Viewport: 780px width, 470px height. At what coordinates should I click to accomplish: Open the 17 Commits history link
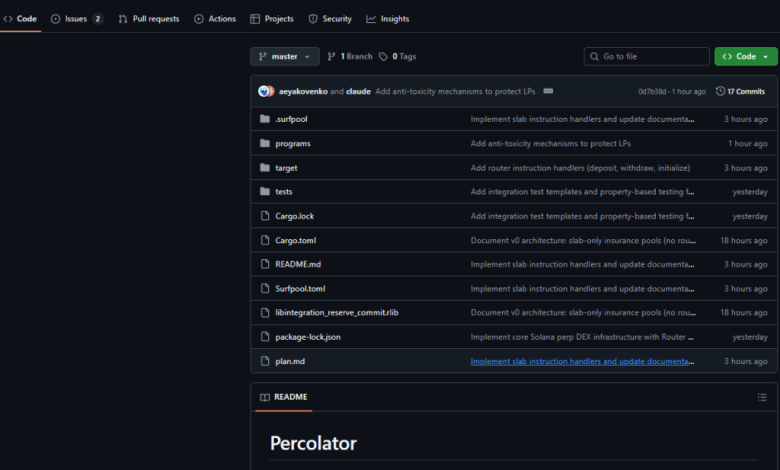click(x=740, y=91)
